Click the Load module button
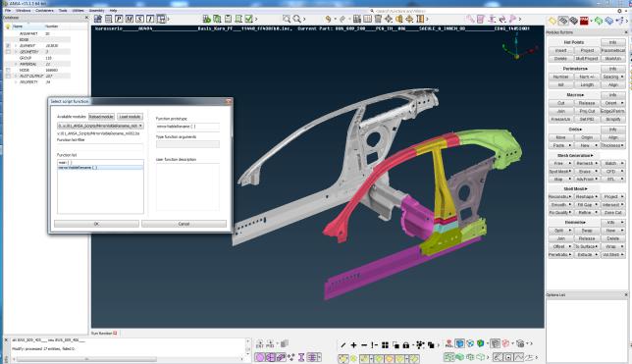 pos(130,117)
